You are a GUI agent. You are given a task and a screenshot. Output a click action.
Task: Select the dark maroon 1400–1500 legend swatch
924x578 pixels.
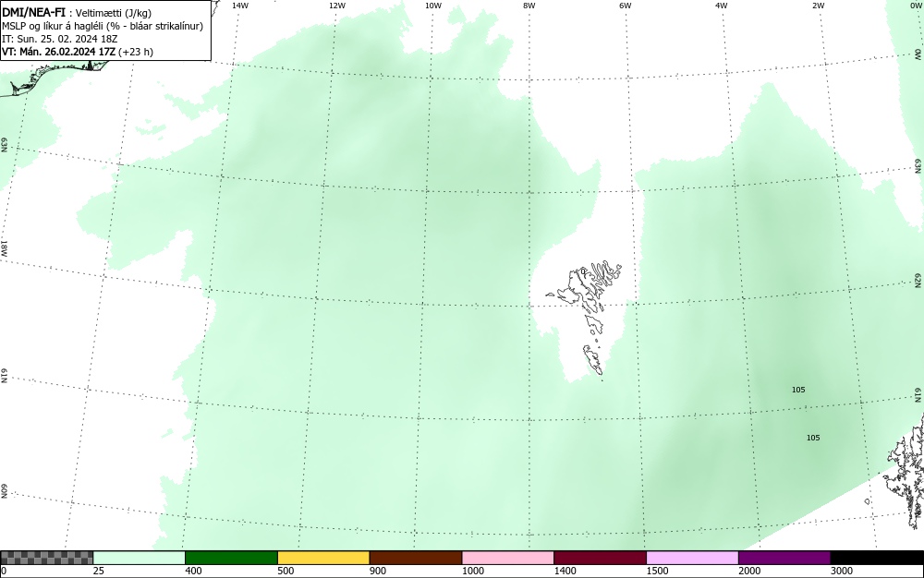(600, 558)
